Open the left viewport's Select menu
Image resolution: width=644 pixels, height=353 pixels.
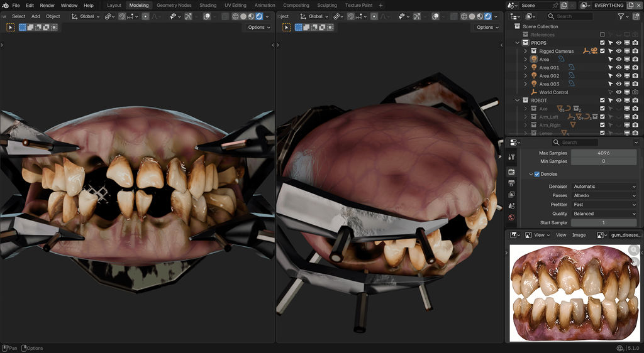point(18,16)
